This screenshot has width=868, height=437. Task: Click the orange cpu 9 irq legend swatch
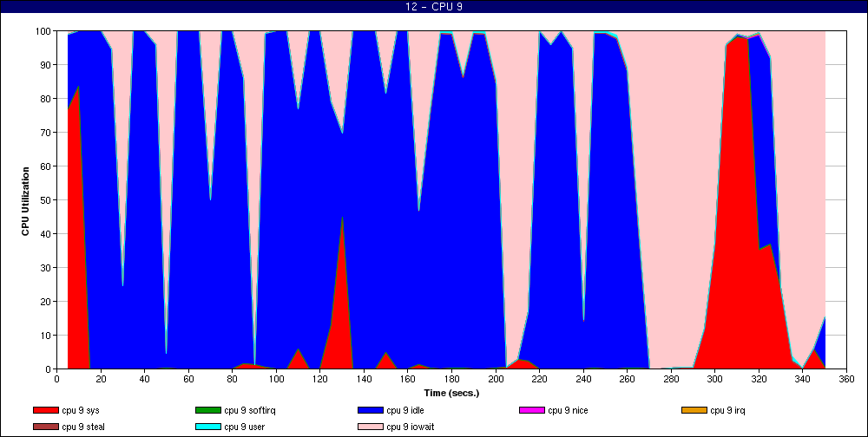coord(694,410)
